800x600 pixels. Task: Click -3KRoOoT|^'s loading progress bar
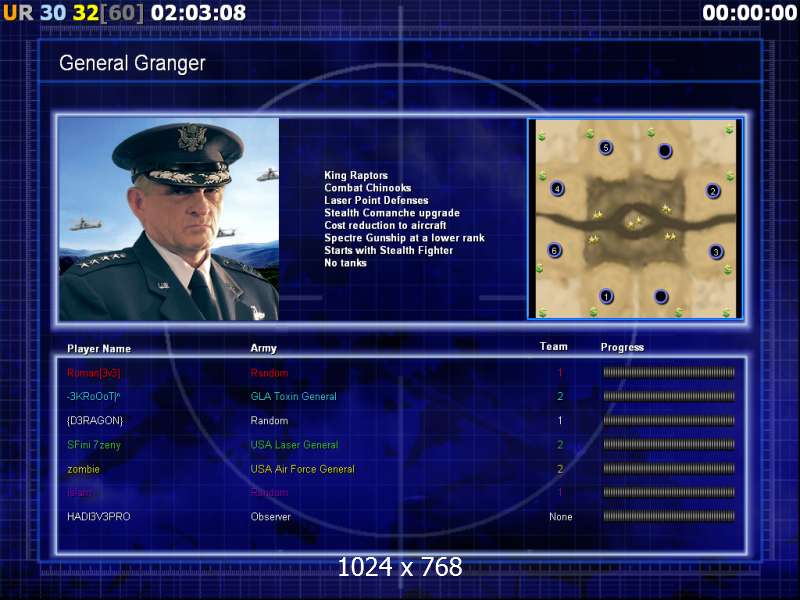click(669, 396)
